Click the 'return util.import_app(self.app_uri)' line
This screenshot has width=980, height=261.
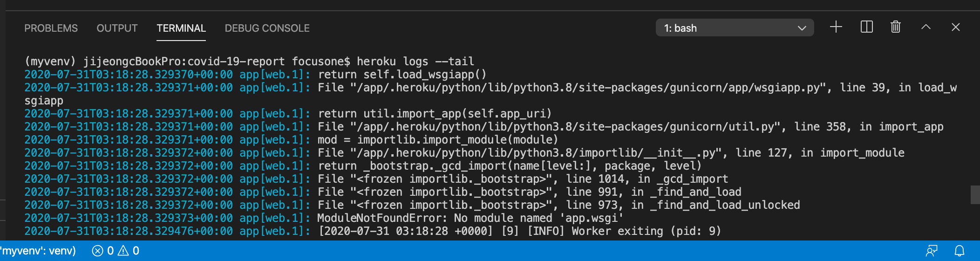tap(435, 114)
